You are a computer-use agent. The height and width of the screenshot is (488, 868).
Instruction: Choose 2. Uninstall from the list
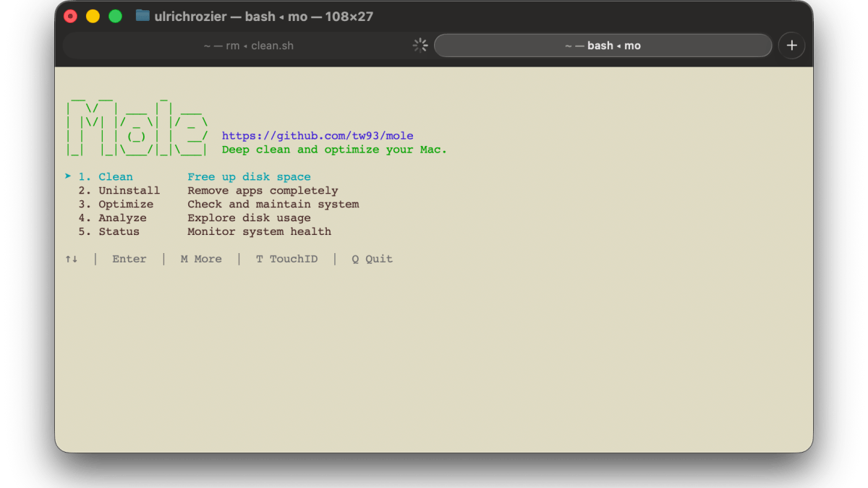(x=119, y=191)
